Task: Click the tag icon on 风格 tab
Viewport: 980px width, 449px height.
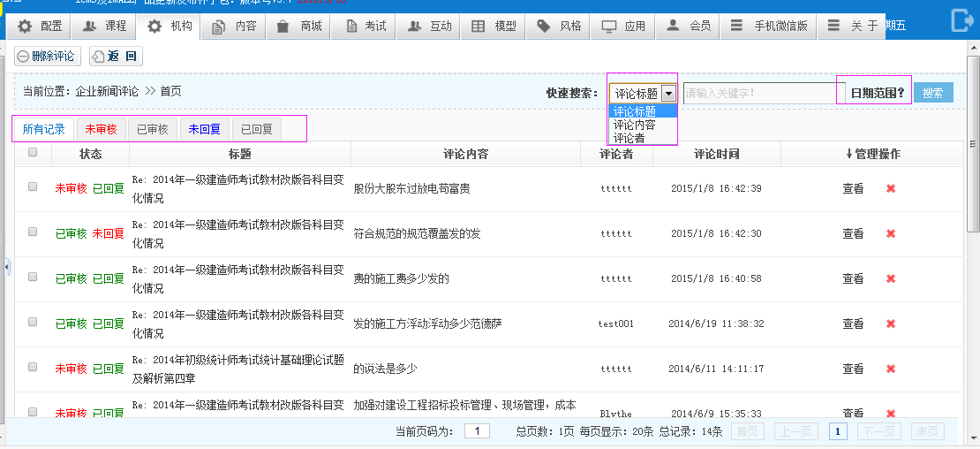Action: [543, 27]
